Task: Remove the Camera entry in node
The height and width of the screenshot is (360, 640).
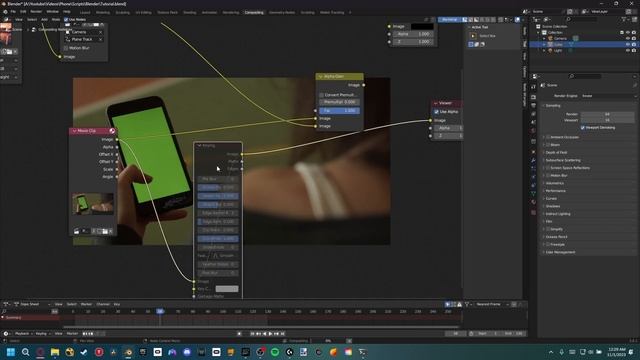Action: coord(100,32)
